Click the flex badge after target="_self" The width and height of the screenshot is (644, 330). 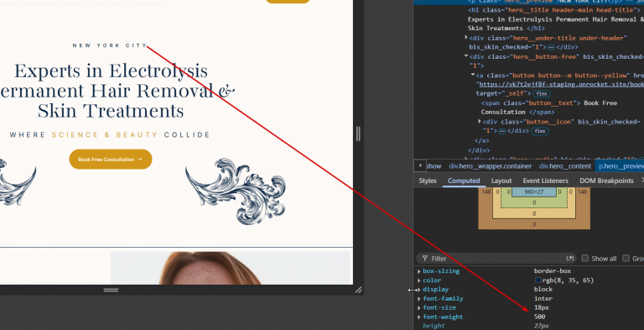(x=541, y=94)
